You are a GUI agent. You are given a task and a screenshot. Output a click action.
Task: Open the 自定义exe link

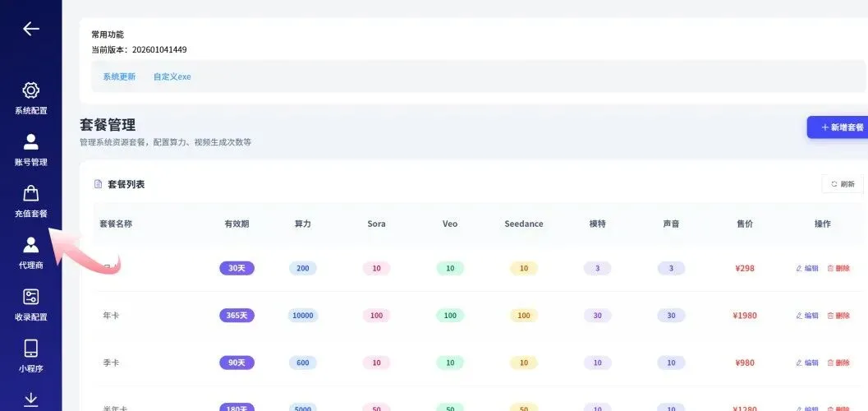[x=172, y=76]
